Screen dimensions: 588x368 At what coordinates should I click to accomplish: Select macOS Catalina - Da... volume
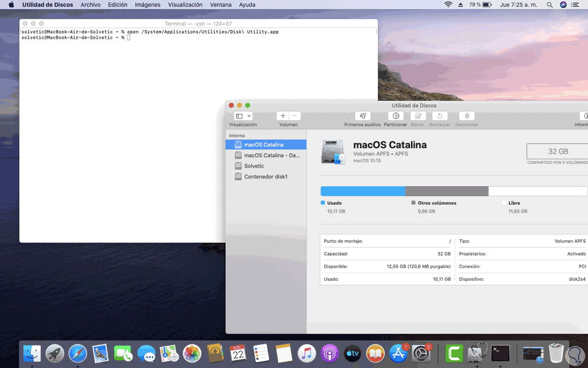point(266,155)
